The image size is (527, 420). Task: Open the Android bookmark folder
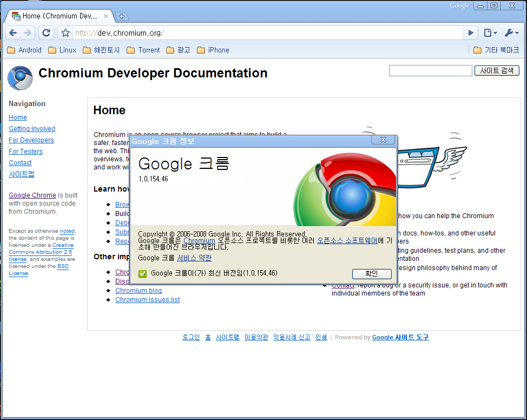24,50
